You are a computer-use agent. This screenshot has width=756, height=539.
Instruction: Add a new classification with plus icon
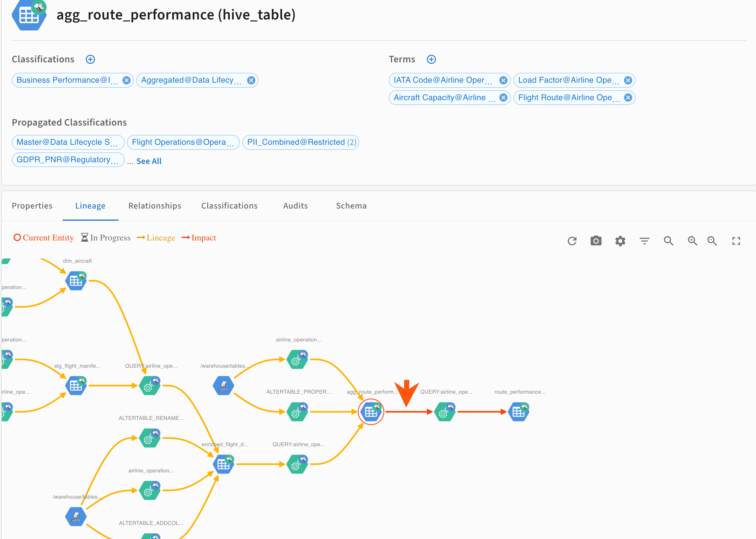pos(90,60)
